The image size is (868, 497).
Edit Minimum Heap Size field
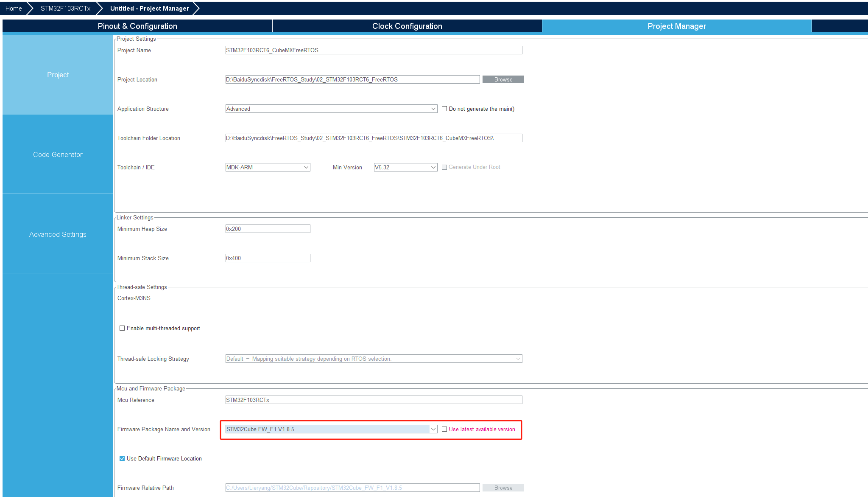coord(268,229)
